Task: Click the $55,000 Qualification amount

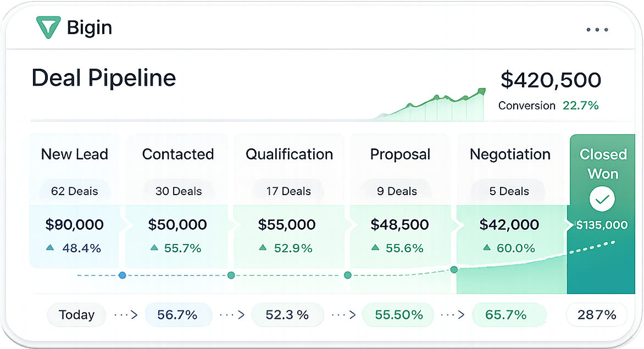Action: pyautogui.click(x=287, y=225)
